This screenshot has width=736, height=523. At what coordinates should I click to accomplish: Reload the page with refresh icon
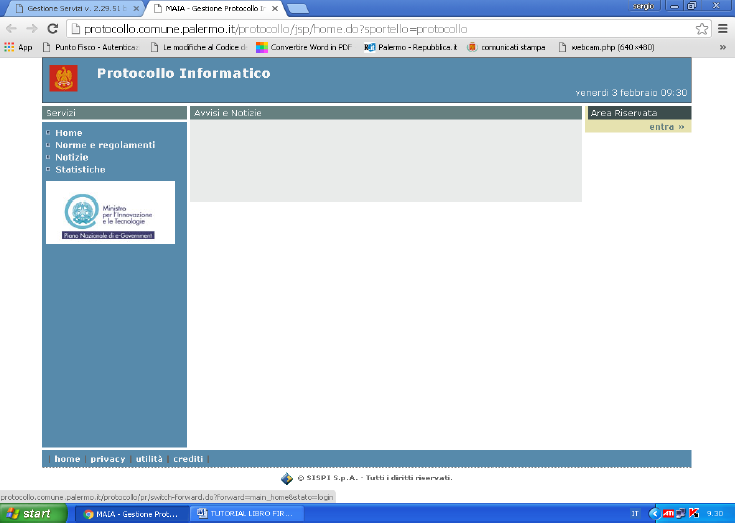click(53, 29)
